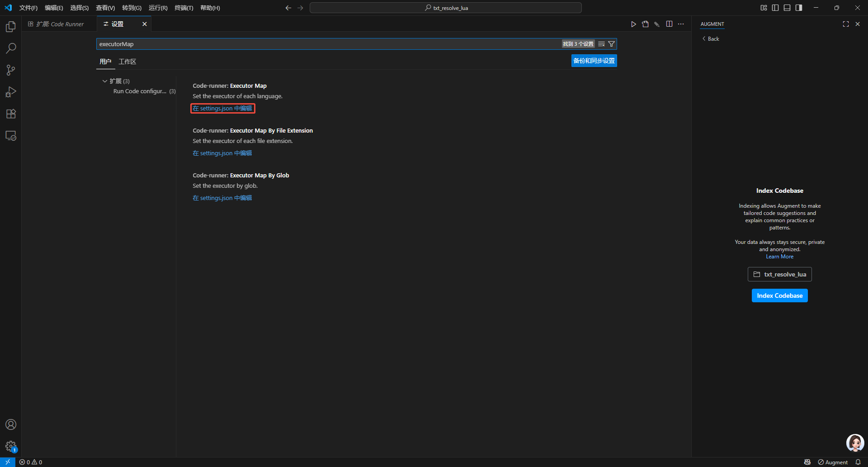Click the pencil icon in editor toolbar
868x467 pixels.
click(657, 24)
